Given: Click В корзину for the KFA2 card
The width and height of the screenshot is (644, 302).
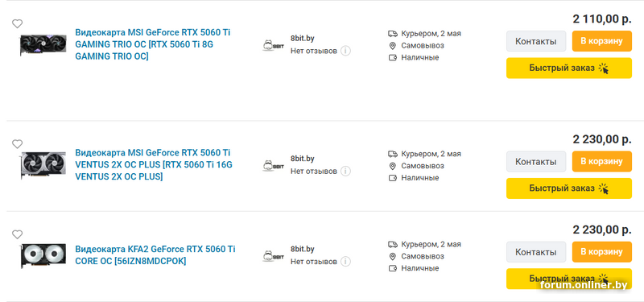Looking at the screenshot, I should (x=601, y=252).
